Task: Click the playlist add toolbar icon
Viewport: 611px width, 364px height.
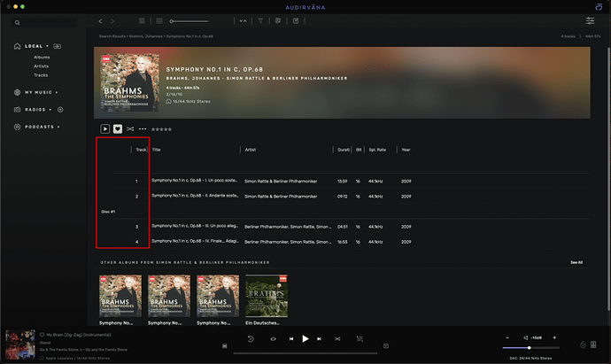Action: click(x=278, y=20)
